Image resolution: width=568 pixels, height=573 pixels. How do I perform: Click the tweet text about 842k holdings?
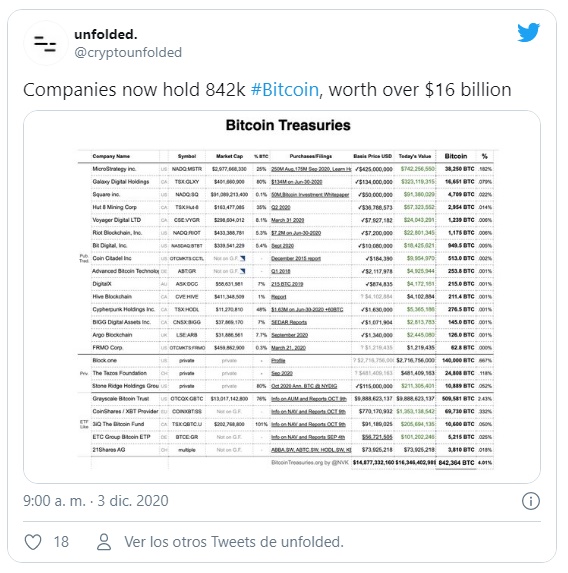[267, 90]
